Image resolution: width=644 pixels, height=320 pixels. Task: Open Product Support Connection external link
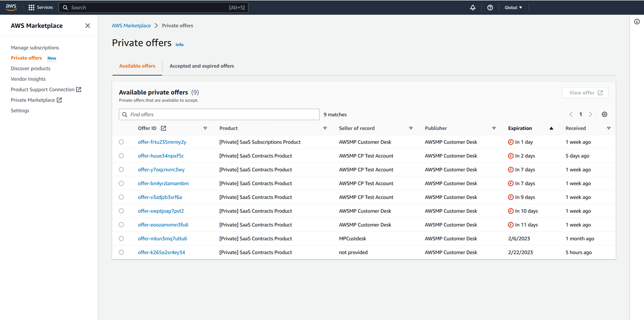(46, 90)
